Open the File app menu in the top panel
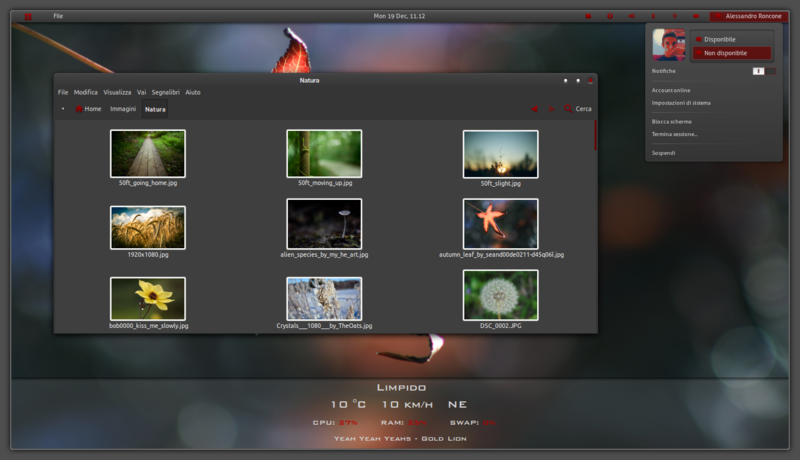Image resolution: width=800 pixels, height=460 pixels. coord(58,16)
